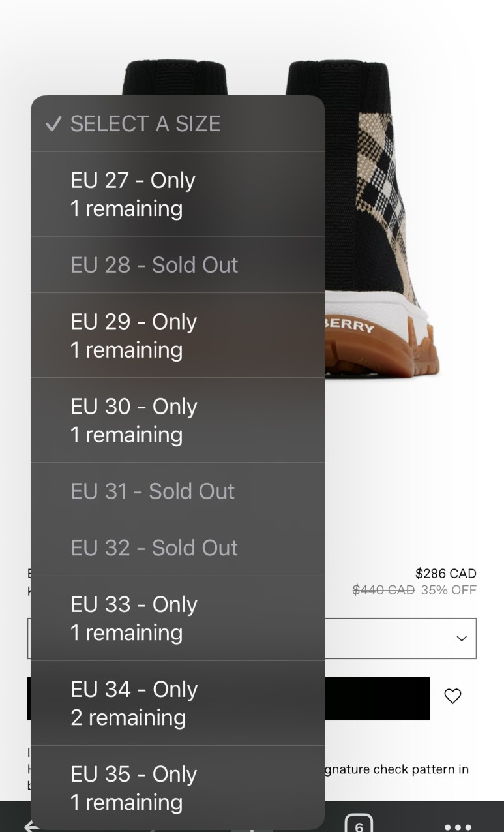The height and width of the screenshot is (832, 504).
Task: Pick EU 34 - Only 2 remaining
Action: tap(177, 703)
